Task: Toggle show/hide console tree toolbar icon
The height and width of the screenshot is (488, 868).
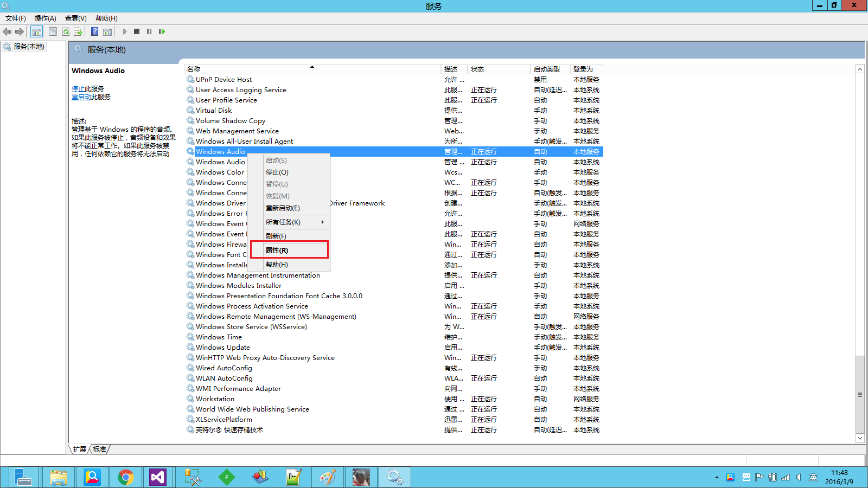Action: 36,31
